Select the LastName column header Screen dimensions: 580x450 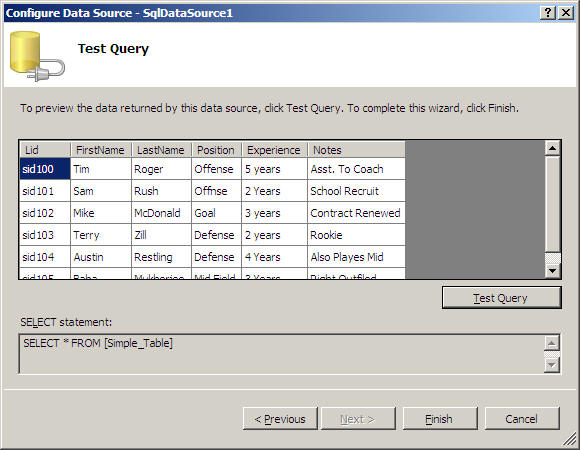pyautogui.click(x=161, y=150)
